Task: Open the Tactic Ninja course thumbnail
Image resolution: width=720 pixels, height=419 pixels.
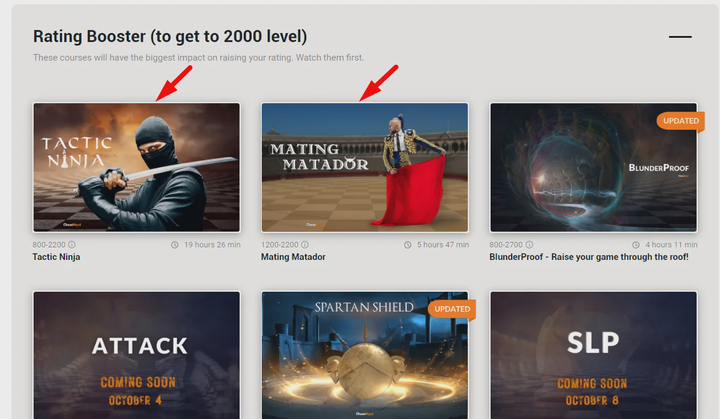Action: 136,167
